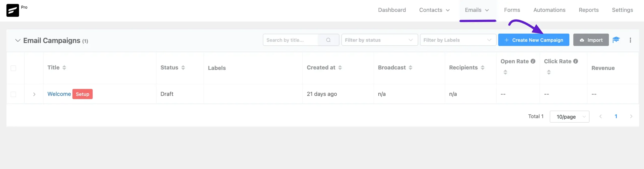Open the Emails navigation menu
644x169 pixels.
tap(477, 10)
